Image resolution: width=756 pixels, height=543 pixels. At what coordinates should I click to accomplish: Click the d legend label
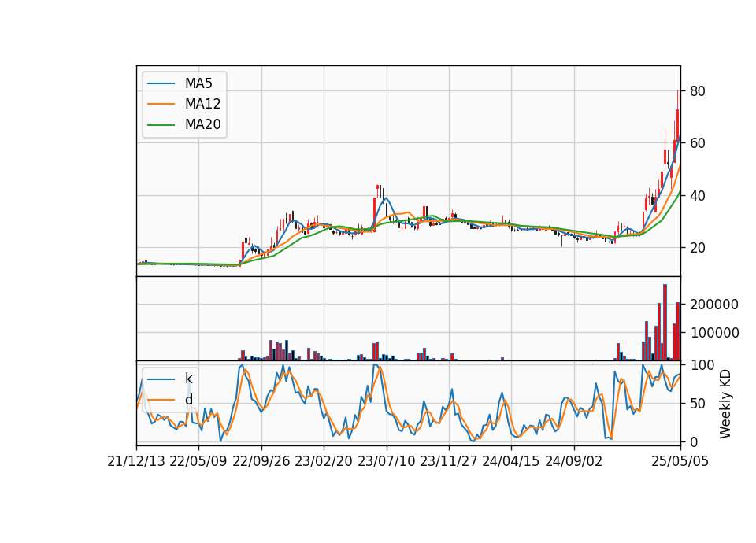(188, 400)
